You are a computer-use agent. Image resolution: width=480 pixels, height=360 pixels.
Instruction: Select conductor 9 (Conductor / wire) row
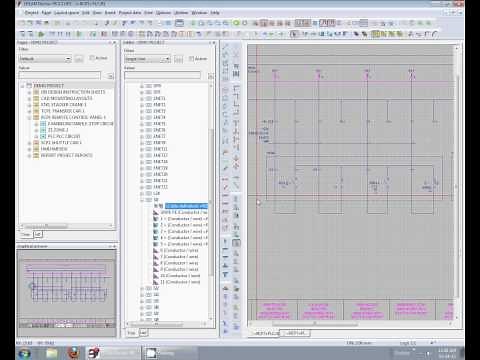[x=179, y=269]
